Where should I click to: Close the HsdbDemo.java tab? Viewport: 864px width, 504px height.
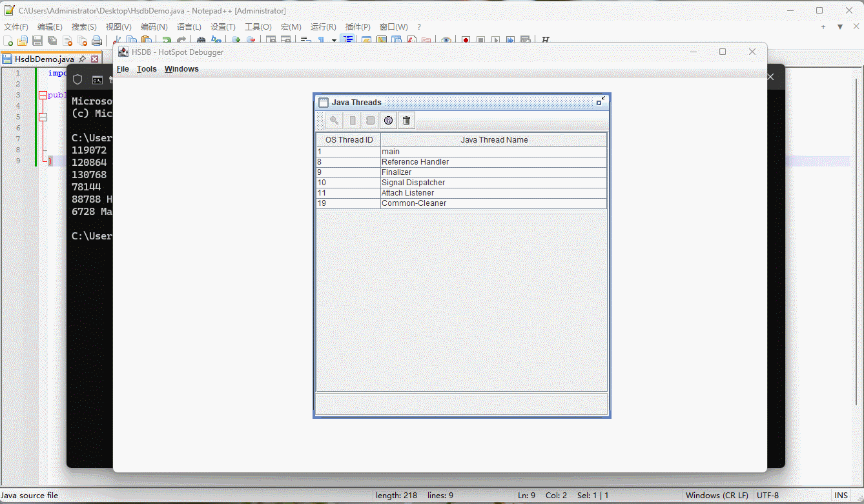(95, 59)
